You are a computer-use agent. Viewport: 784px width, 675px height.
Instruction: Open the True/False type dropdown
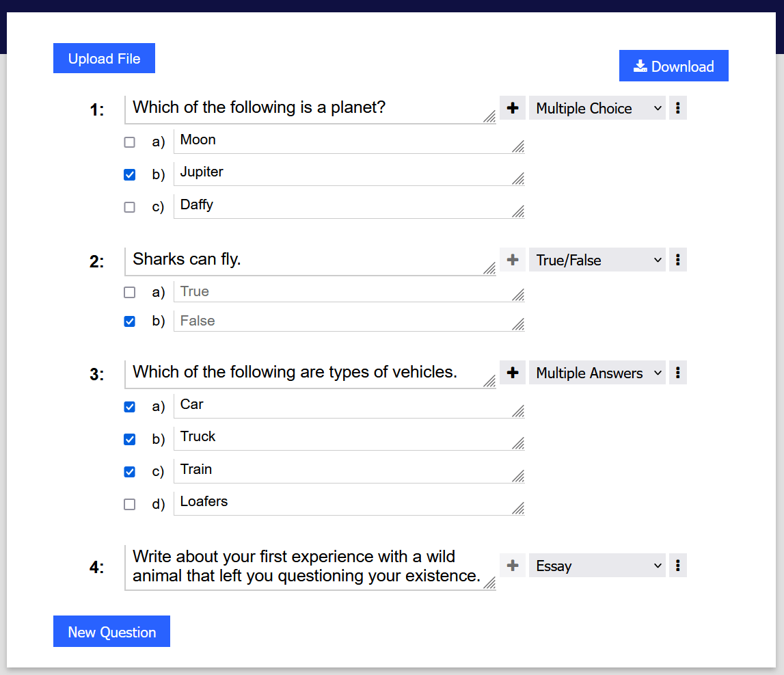tap(597, 260)
